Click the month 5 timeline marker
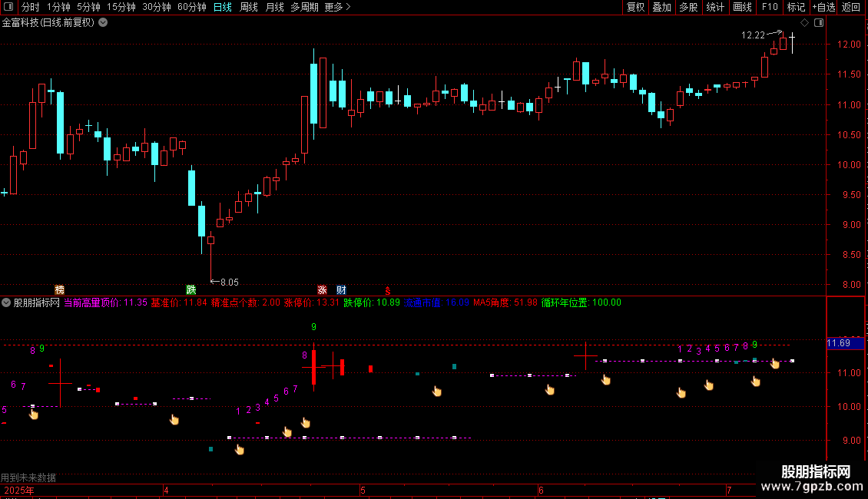 [363, 490]
